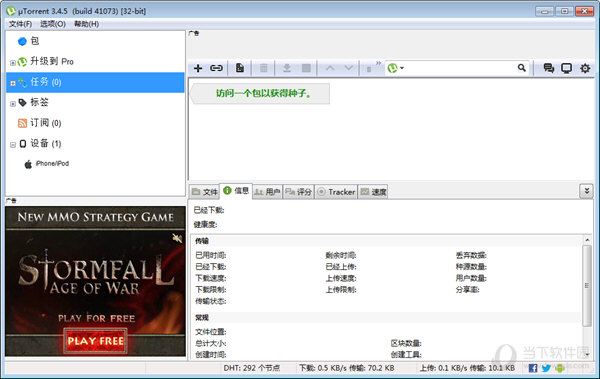The image size is (600, 379).
Task: Click the toolbar overflow chevron
Action: [378, 63]
